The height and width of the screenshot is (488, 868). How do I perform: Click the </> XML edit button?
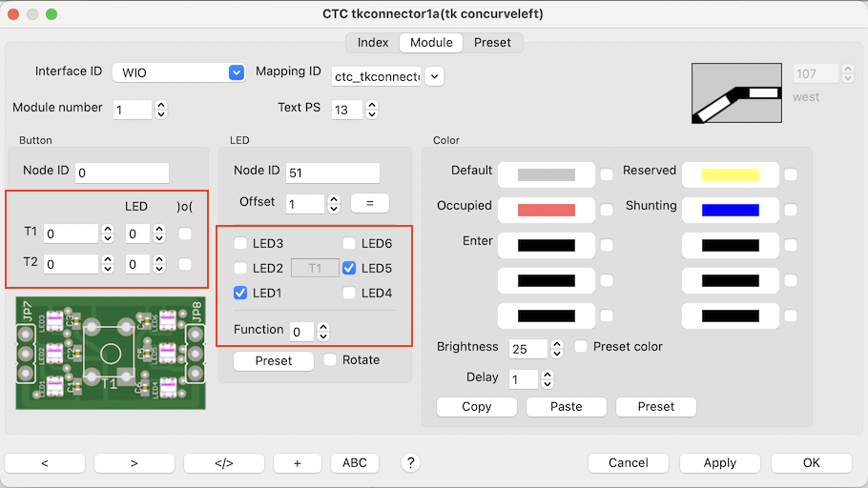[x=223, y=462]
